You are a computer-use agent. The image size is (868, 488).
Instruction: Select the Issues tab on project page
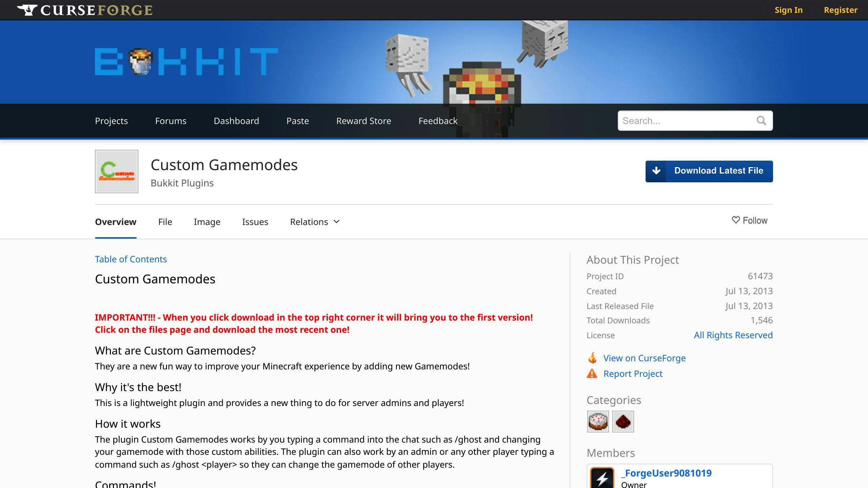point(255,221)
